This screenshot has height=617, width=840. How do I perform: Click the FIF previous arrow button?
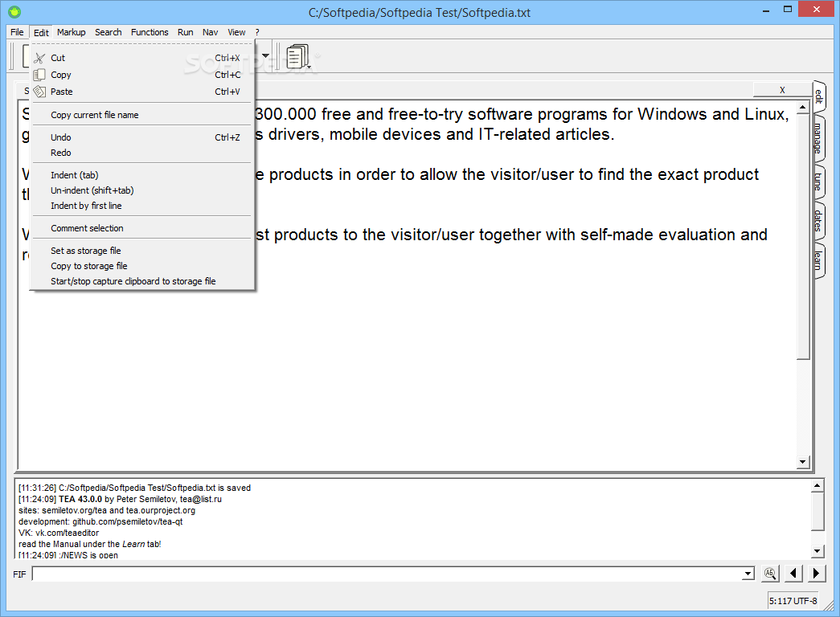click(793, 573)
